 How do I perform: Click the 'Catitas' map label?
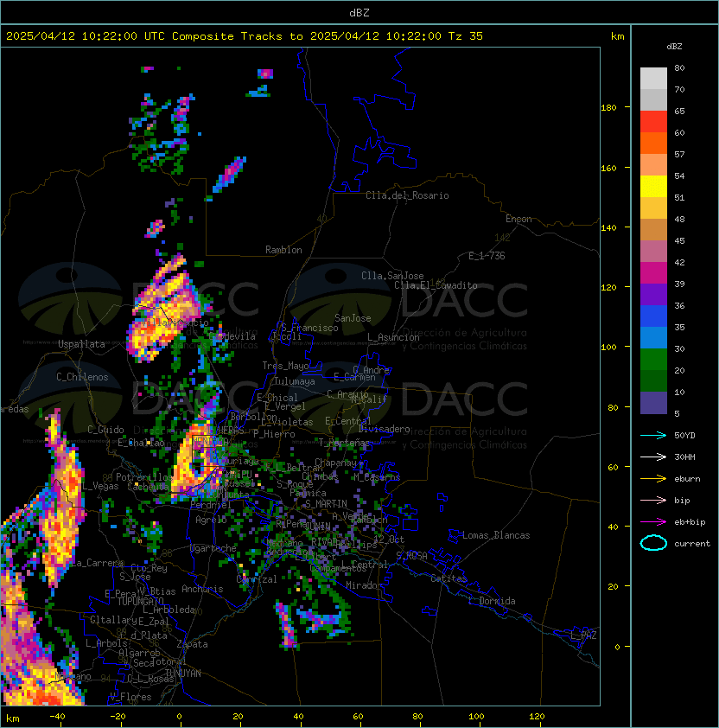pyautogui.click(x=449, y=578)
